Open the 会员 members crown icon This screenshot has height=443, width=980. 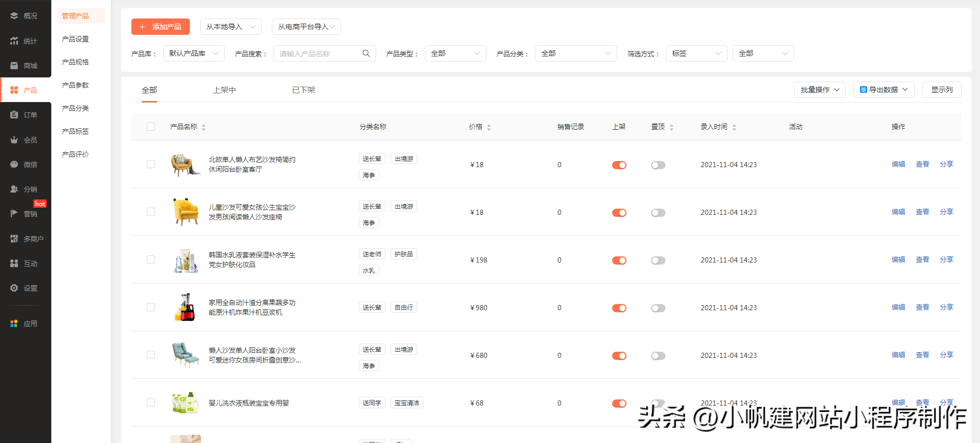pos(14,140)
